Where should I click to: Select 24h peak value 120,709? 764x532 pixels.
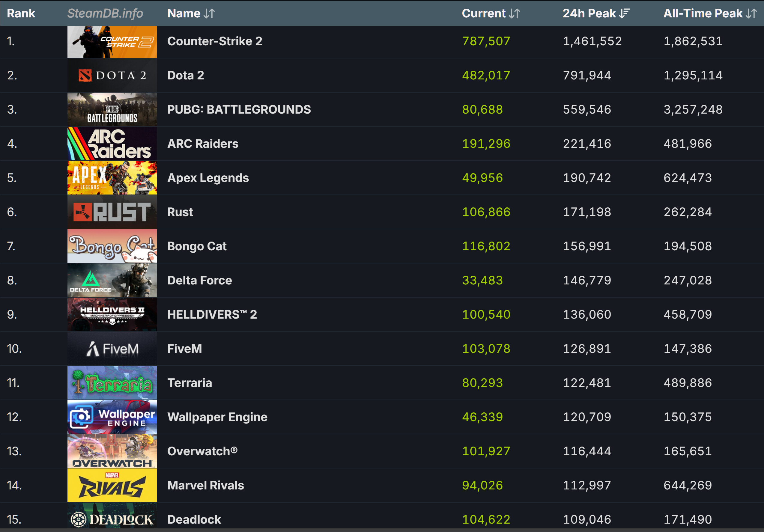[x=587, y=417]
